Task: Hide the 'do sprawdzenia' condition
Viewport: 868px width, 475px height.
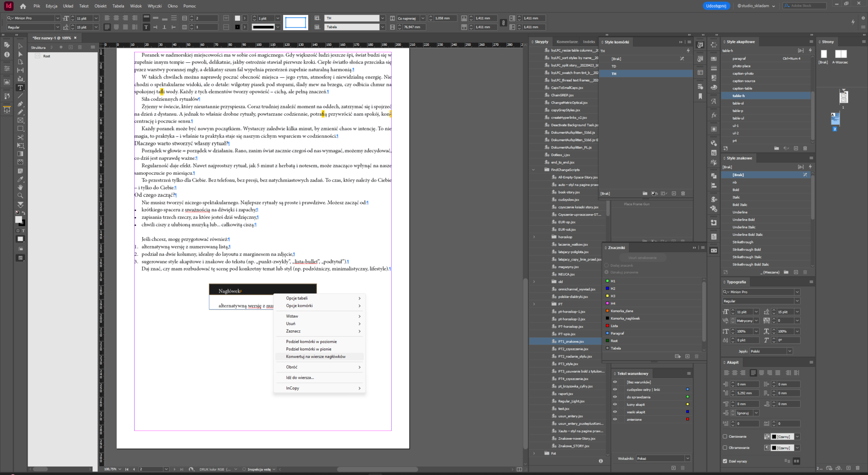Action: tap(615, 397)
